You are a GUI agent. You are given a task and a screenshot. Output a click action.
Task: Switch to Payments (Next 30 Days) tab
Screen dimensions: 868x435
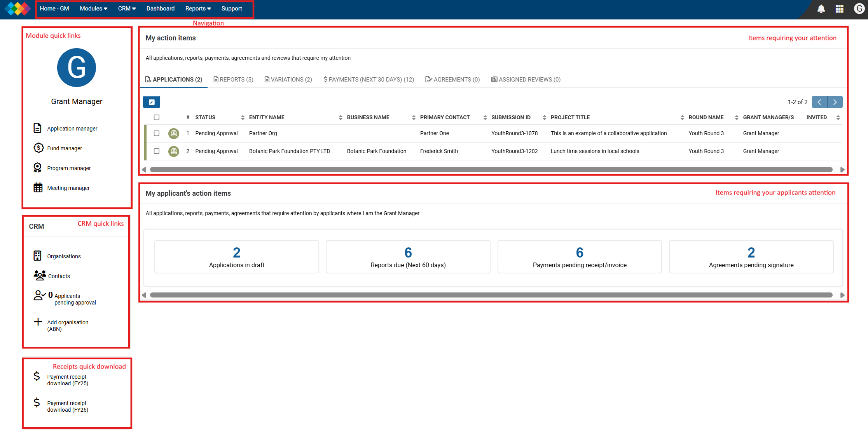[x=369, y=80]
